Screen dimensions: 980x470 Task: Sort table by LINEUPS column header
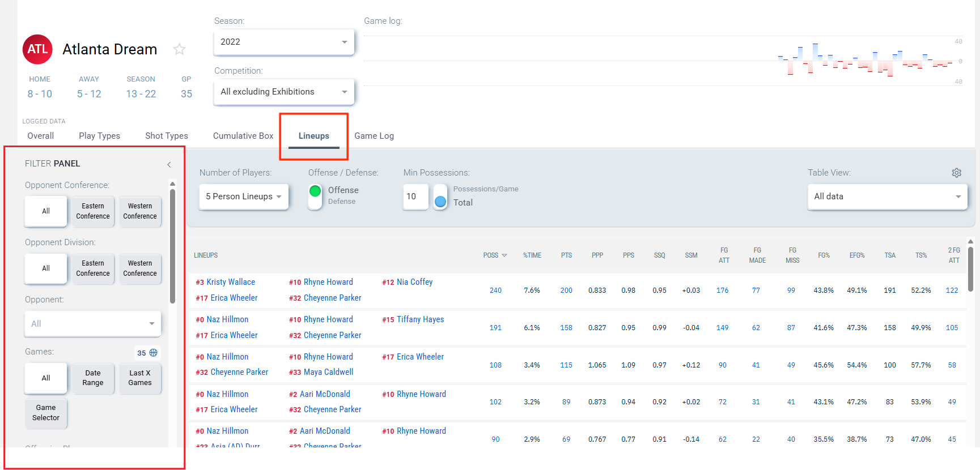[x=206, y=255]
